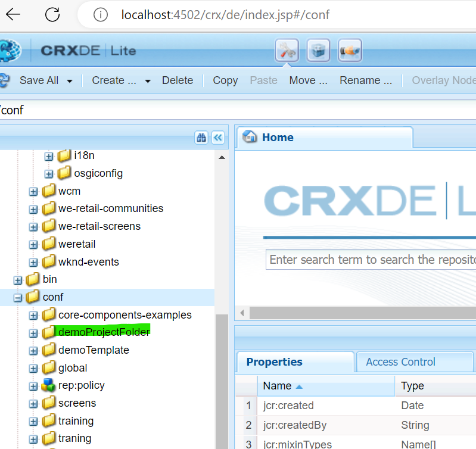Collapse the conf folder
476x449 pixels.
pyautogui.click(x=18, y=298)
